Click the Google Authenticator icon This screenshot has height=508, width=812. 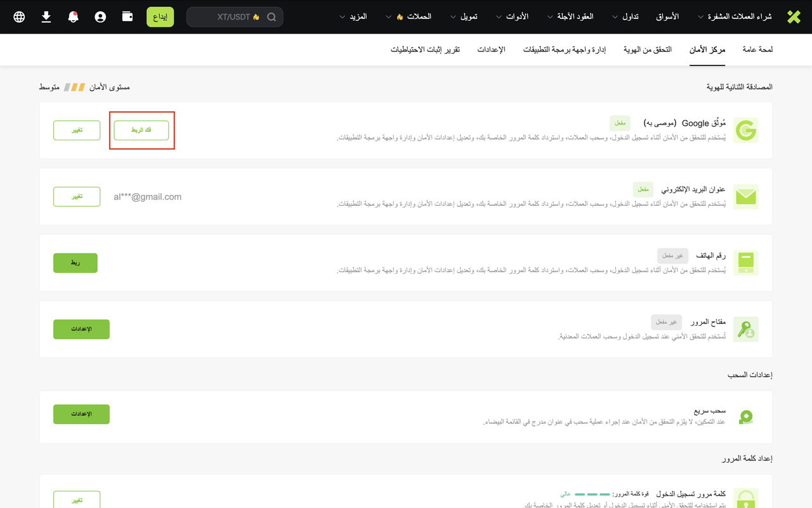point(746,131)
